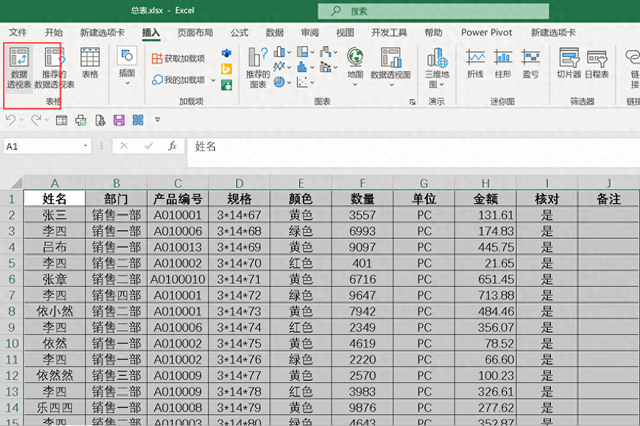
Task: Click the Bing Maps add-in icon
Action: (x=226, y=69)
